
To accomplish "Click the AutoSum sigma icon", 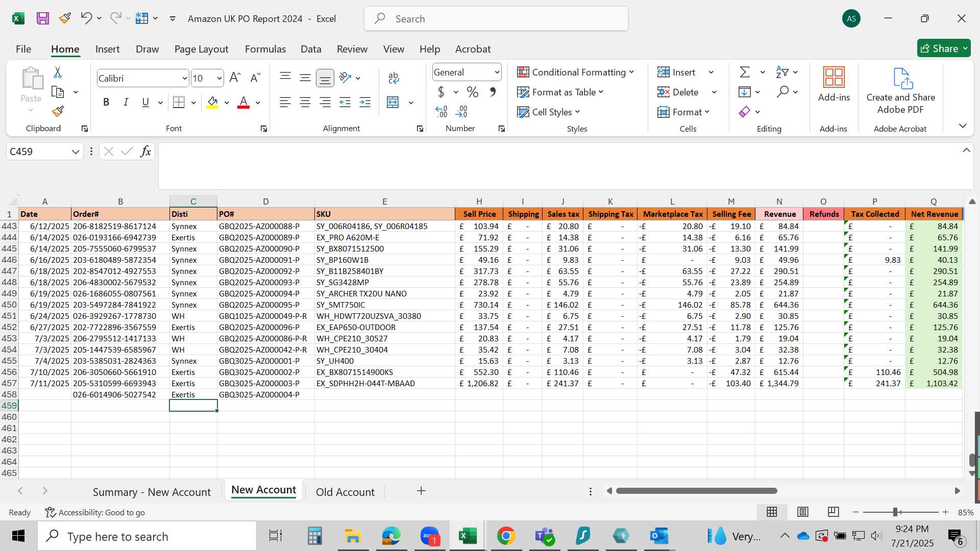I will [x=745, y=72].
